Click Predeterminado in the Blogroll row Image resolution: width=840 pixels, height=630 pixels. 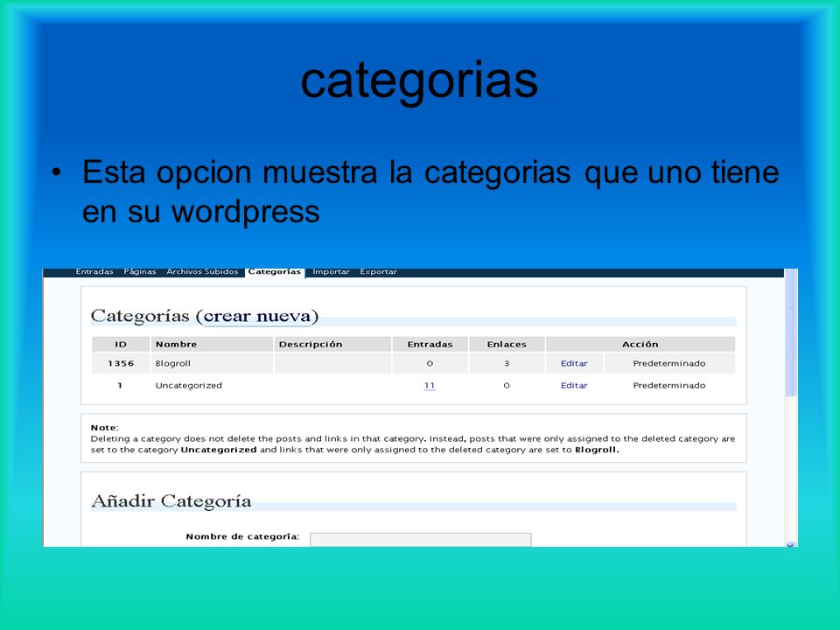click(669, 363)
